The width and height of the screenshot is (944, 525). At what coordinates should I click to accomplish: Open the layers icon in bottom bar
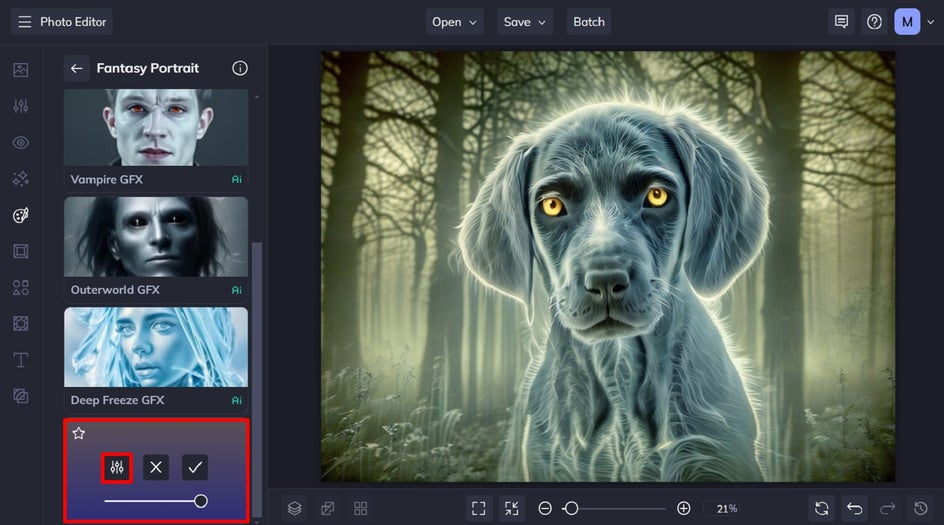294,509
